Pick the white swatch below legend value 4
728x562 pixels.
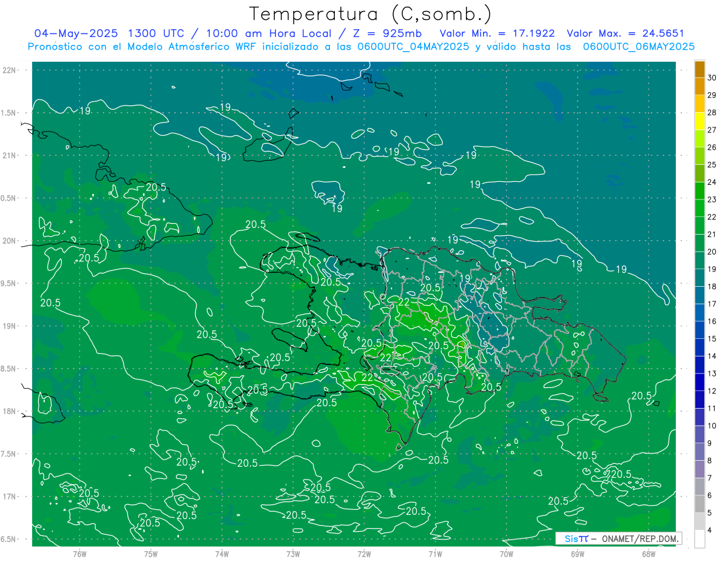coord(700,538)
